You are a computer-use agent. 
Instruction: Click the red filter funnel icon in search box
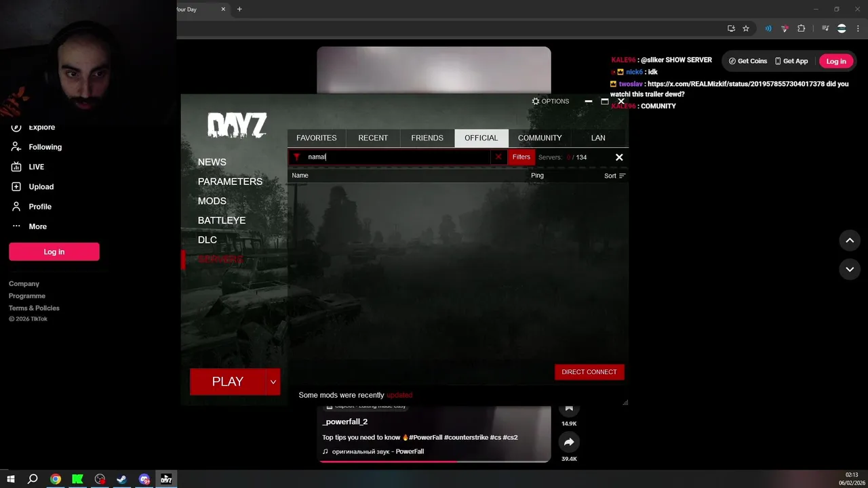[296, 157]
